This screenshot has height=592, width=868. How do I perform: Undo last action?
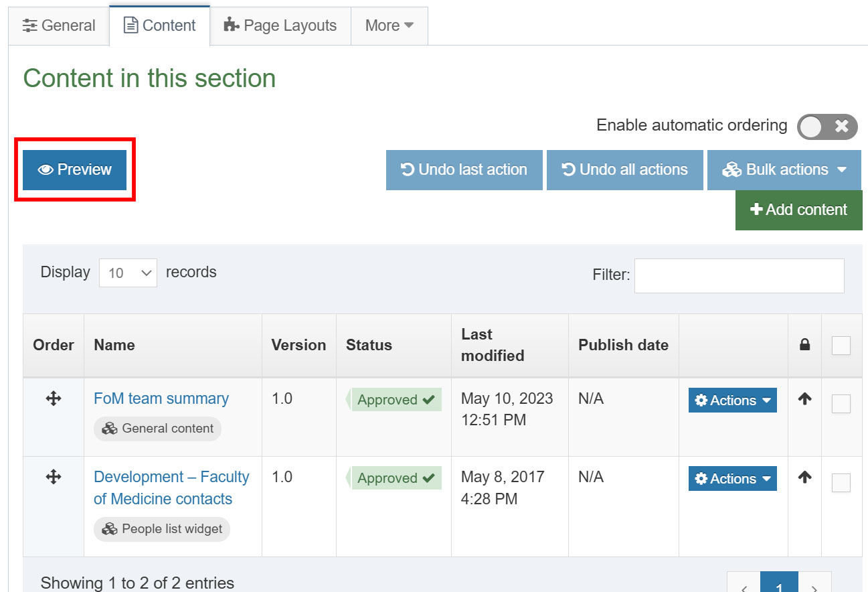464,170
